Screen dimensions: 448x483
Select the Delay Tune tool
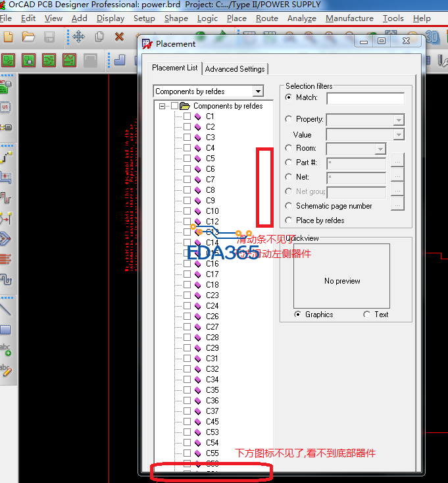click(x=5, y=197)
